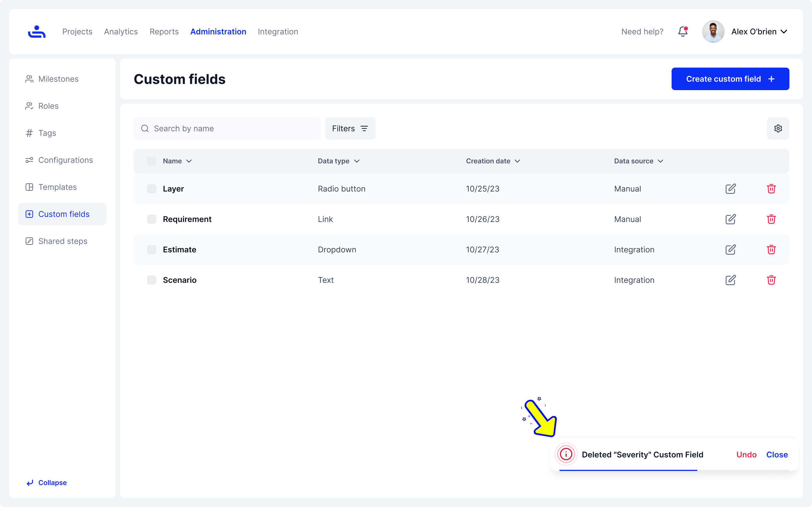Open Shared steps in sidebar
Viewport: 812px width, 507px height.
62,241
